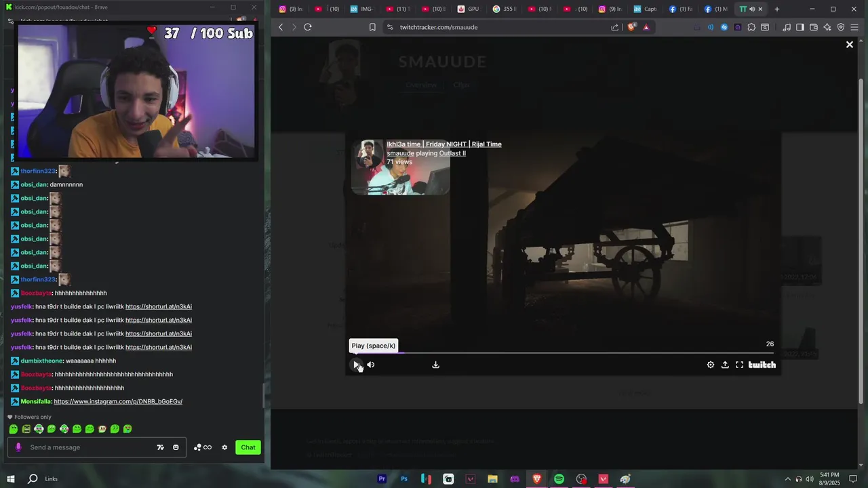868x488 pixels.
Task: Toggle the Brave sidebar panel
Action: 800,27
